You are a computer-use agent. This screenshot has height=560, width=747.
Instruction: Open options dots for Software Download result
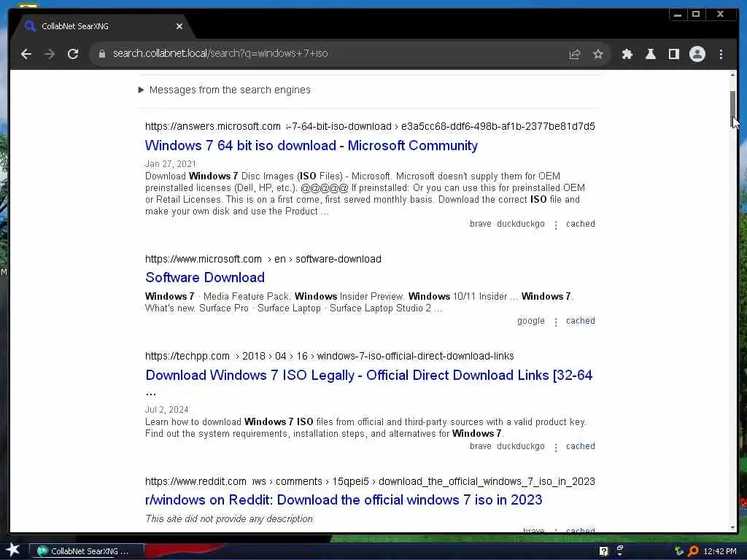(x=555, y=322)
